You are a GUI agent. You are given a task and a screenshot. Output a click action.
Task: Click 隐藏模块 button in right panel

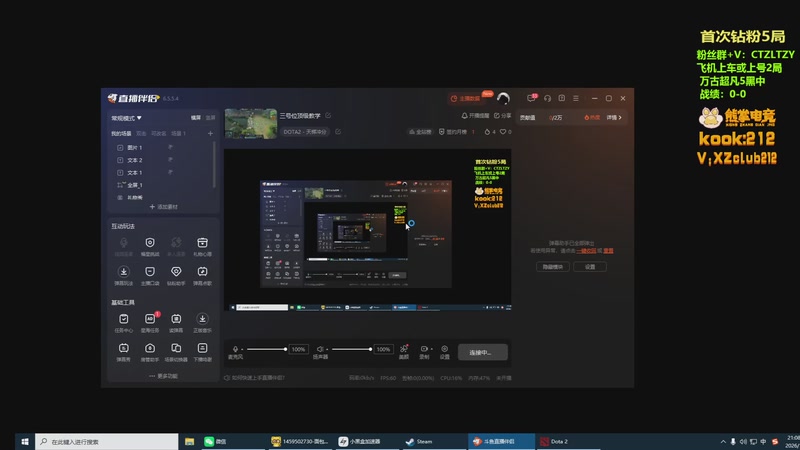click(553, 267)
